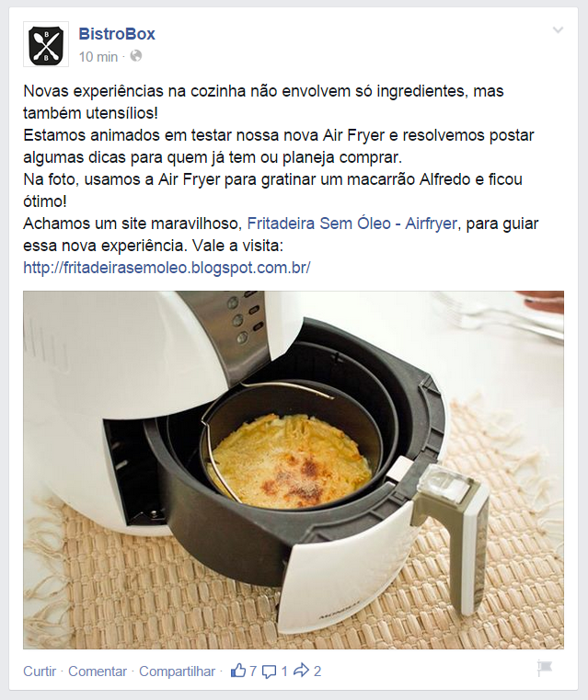The width and height of the screenshot is (588, 700).
Task: Open the post options dropdown chevron
Action: tap(558, 30)
